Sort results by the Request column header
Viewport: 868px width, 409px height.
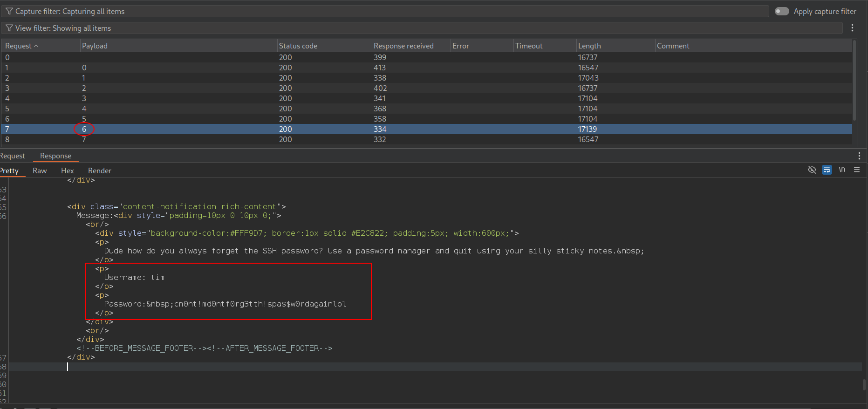pos(19,46)
